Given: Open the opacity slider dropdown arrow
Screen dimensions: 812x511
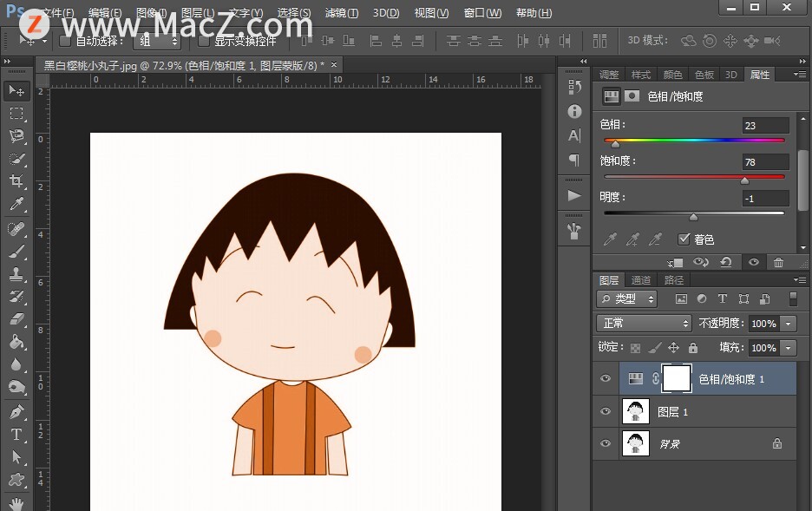Looking at the screenshot, I should pos(789,324).
